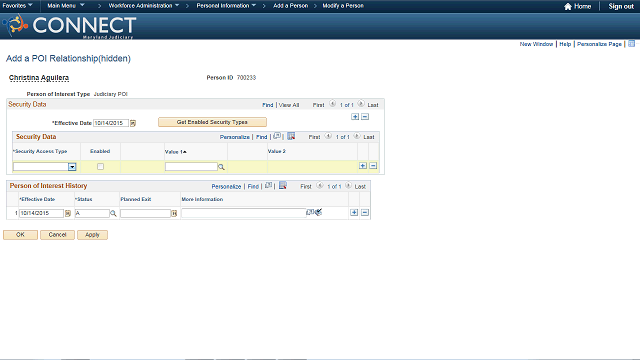Open Person of Interest History grid in new window

pyautogui.click(x=269, y=185)
